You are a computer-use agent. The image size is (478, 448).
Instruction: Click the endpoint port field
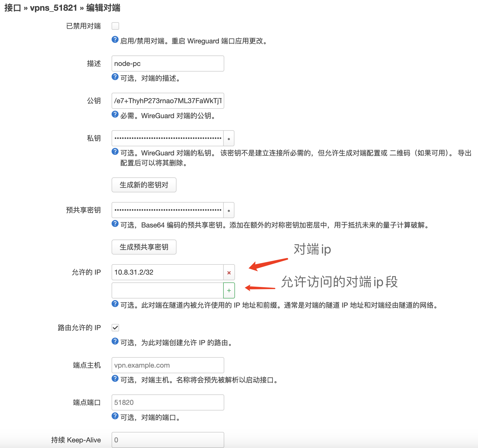pyautogui.click(x=168, y=403)
